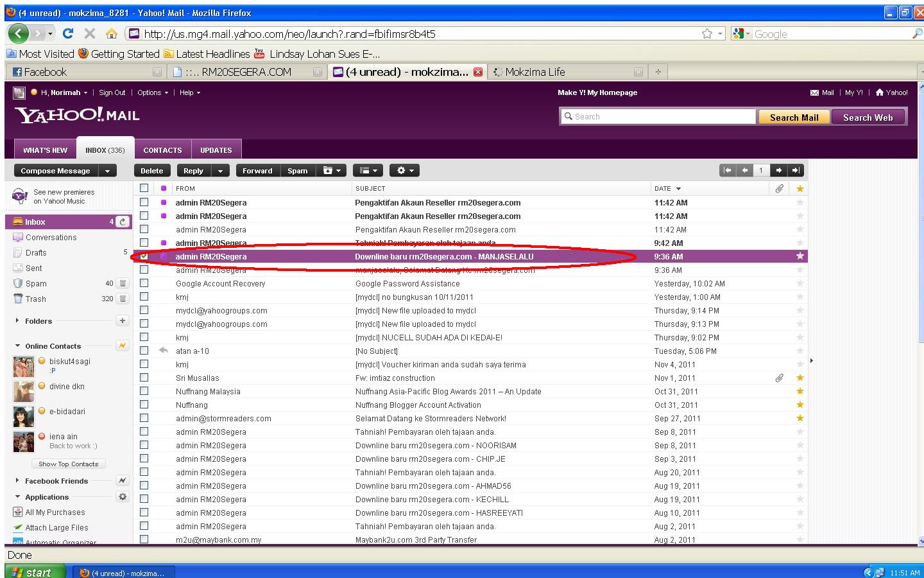Open the Windows Start menu
The width and height of the screenshot is (924, 578).
click(35, 572)
